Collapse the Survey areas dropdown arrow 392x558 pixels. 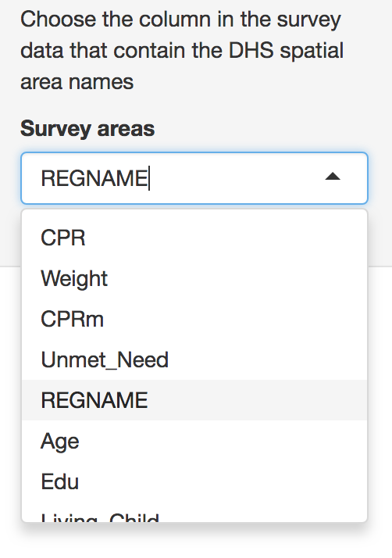(333, 177)
